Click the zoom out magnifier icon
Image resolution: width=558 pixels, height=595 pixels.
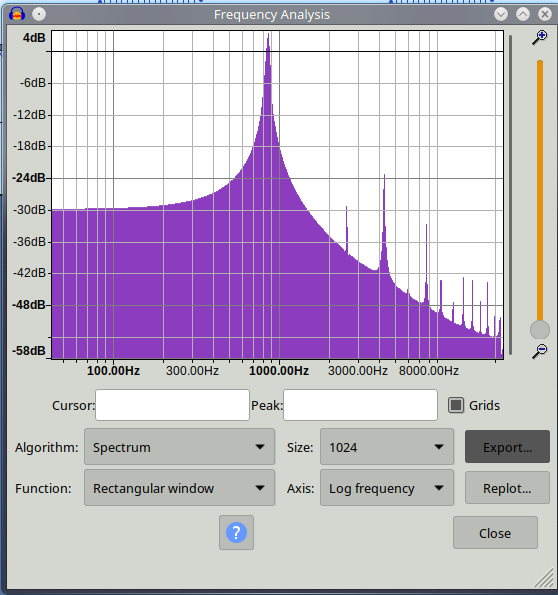tap(539, 351)
